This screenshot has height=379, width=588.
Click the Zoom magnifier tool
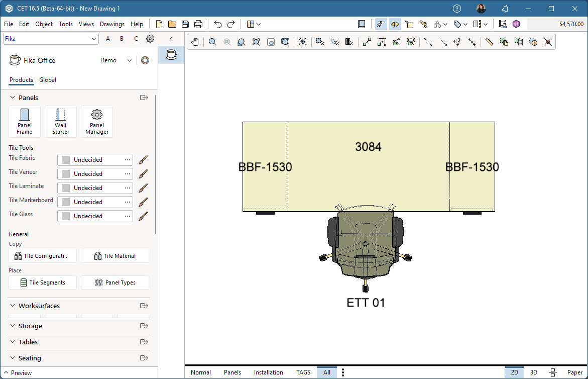pyautogui.click(x=212, y=42)
